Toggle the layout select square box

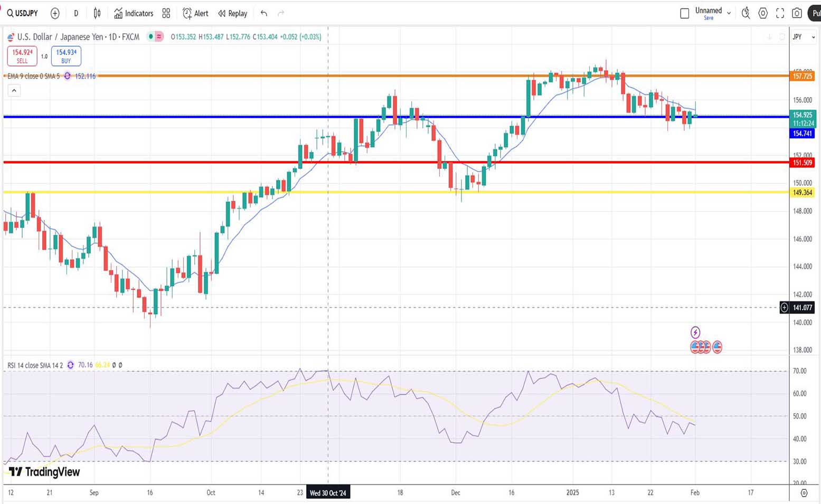[x=685, y=13]
